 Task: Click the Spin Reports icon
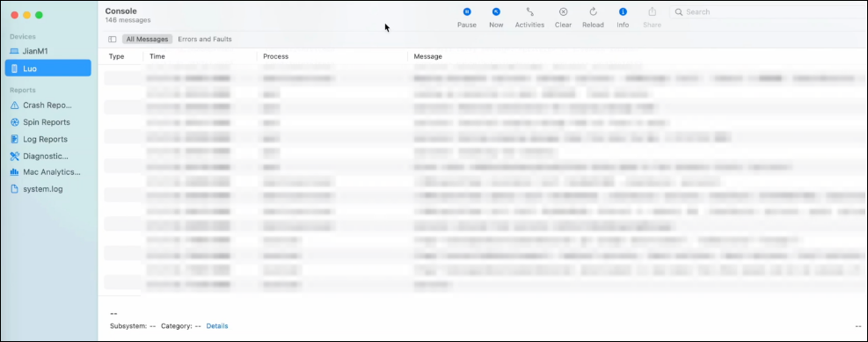(x=14, y=122)
